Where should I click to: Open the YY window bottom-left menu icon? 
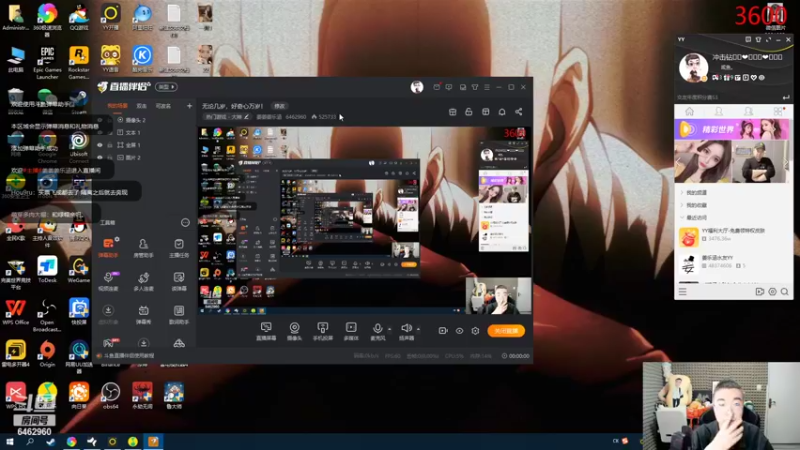pos(683,292)
